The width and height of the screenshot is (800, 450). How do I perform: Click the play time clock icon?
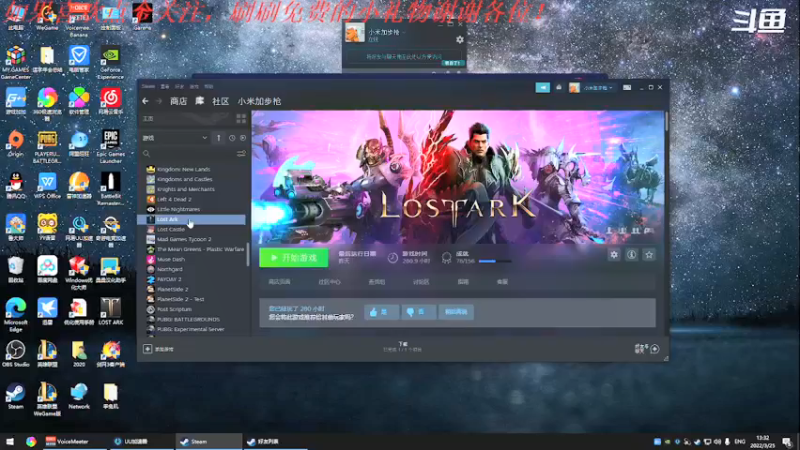pos(392,258)
